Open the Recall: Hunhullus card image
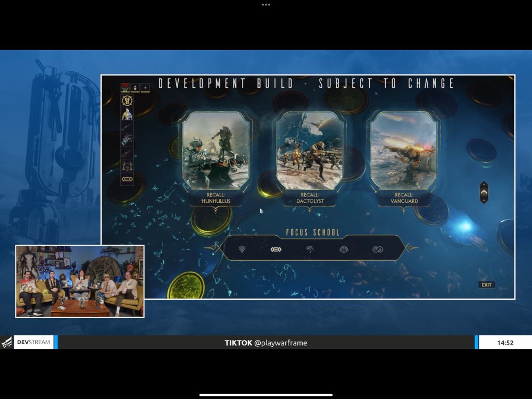The width and height of the screenshot is (532, 399). point(216,151)
